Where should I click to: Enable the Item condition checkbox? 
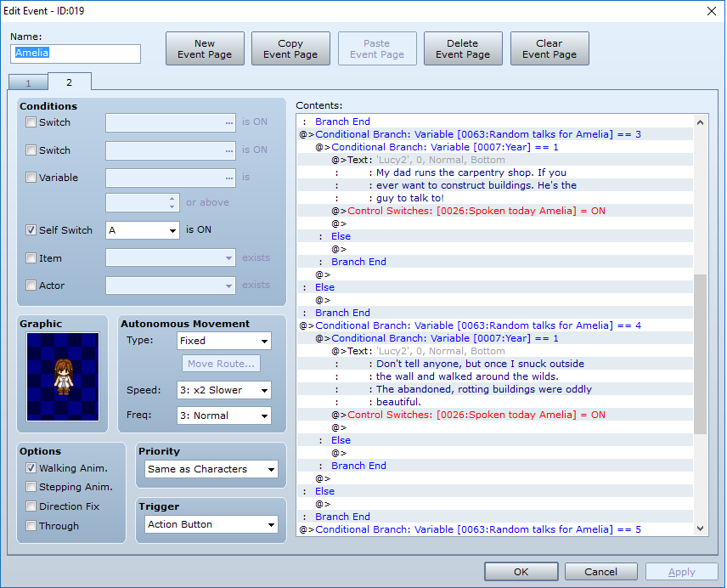click(x=31, y=257)
